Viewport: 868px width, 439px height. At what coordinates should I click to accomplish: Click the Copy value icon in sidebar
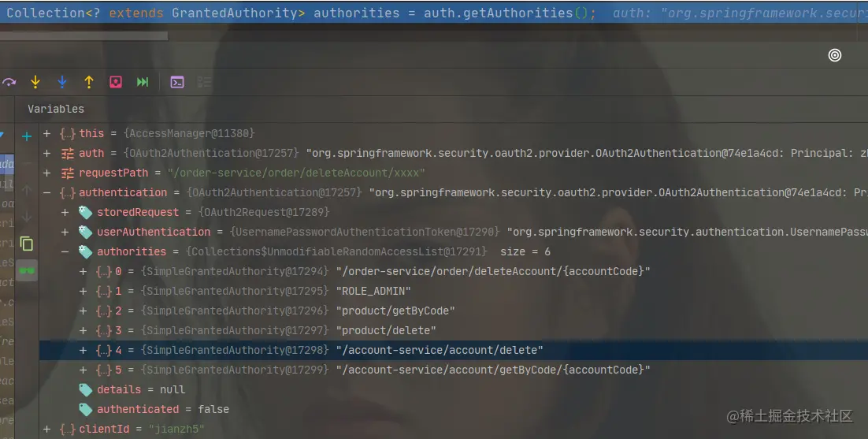[x=27, y=244]
